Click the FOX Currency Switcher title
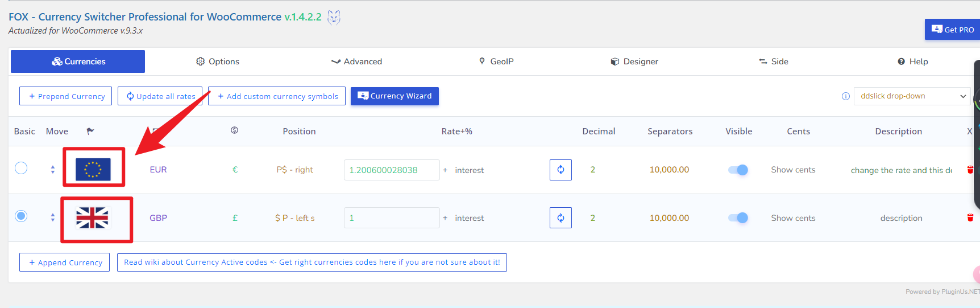This screenshot has height=308, width=980. (x=165, y=17)
